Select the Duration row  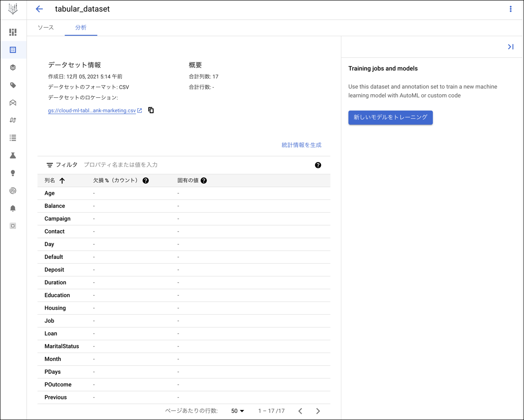(184, 283)
